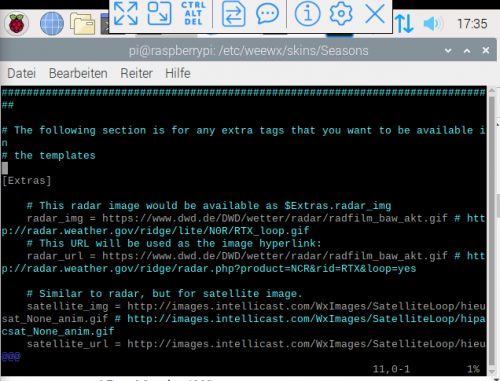Open the chat bubble icon

pos(267,14)
